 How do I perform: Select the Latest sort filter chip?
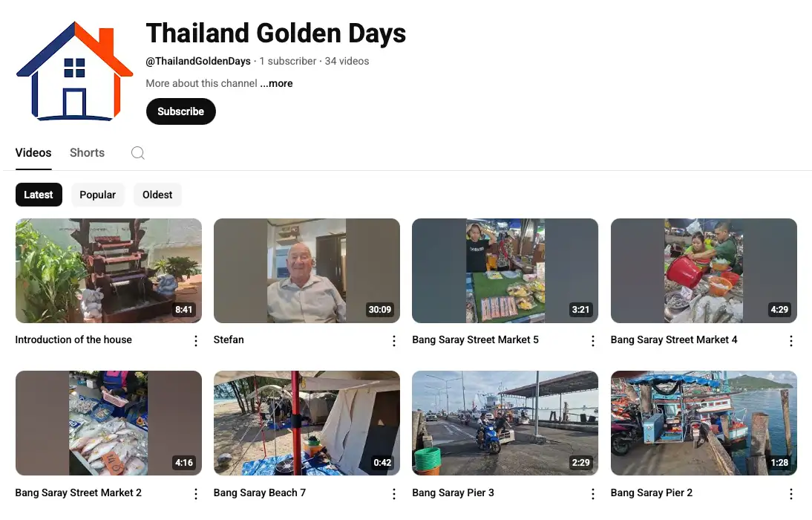tap(39, 195)
